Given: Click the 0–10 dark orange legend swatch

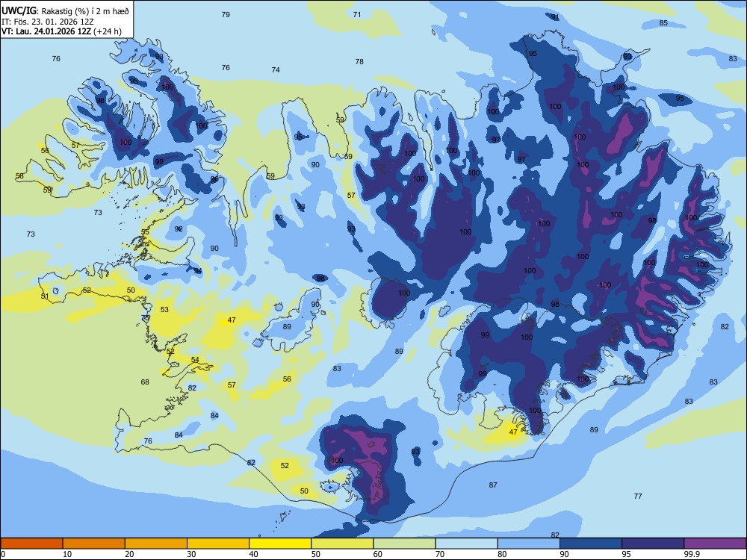Looking at the screenshot, I should [31, 544].
